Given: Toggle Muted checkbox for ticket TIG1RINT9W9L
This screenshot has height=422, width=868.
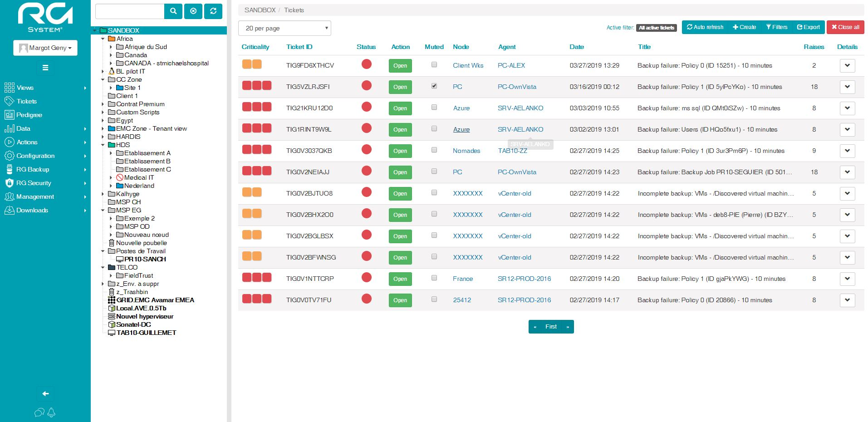Looking at the screenshot, I should [434, 129].
